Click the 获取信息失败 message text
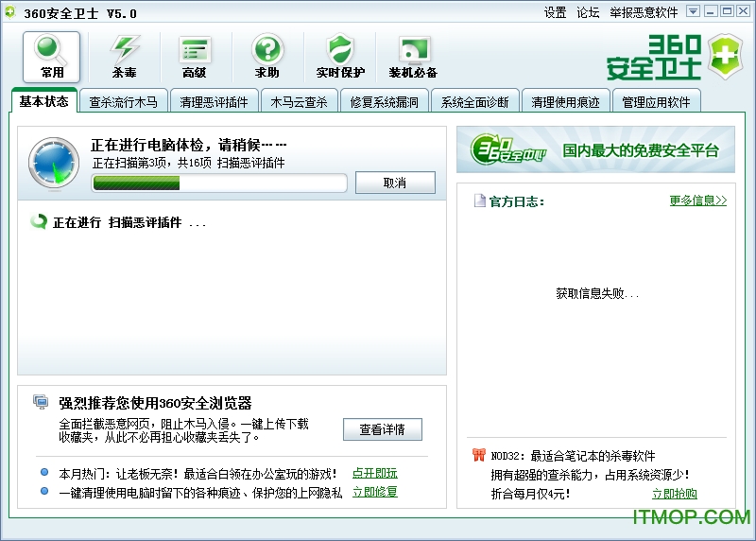This screenshot has width=756, height=541. [597, 293]
